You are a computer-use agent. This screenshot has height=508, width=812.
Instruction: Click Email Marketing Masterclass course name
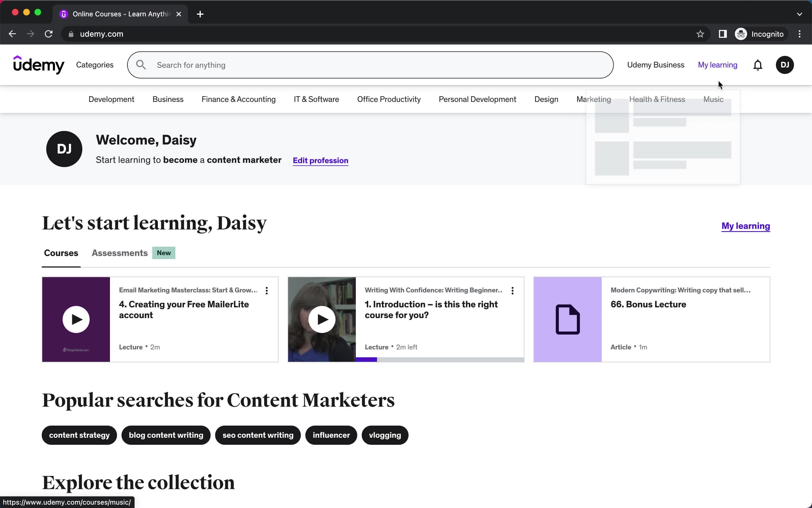coord(188,290)
